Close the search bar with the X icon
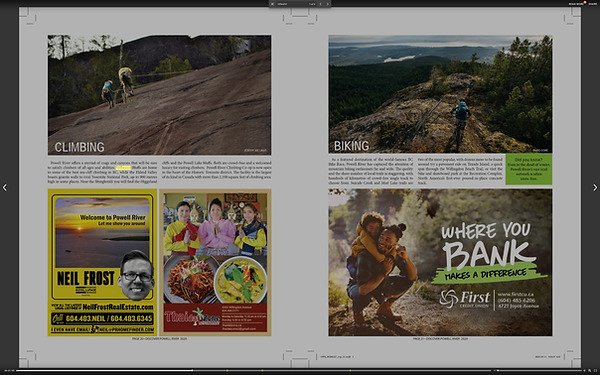This screenshot has width=600, height=375. pyautogui.click(x=272, y=4)
